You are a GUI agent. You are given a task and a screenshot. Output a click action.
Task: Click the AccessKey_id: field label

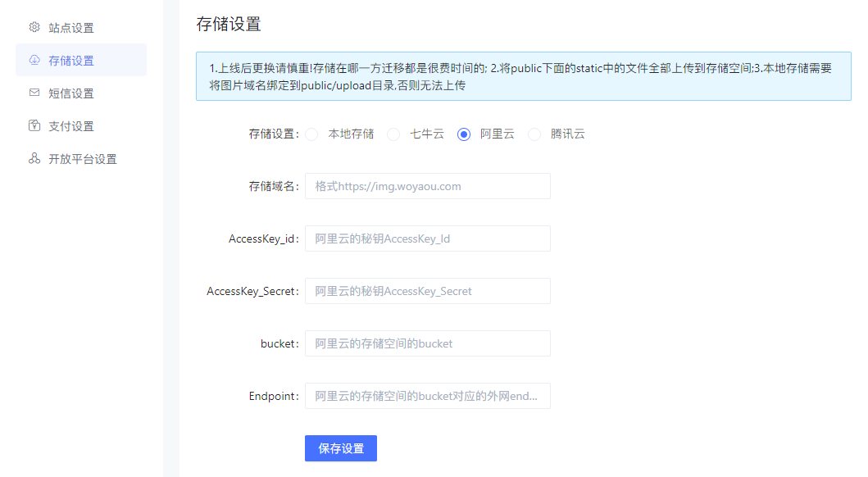[x=263, y=239]
